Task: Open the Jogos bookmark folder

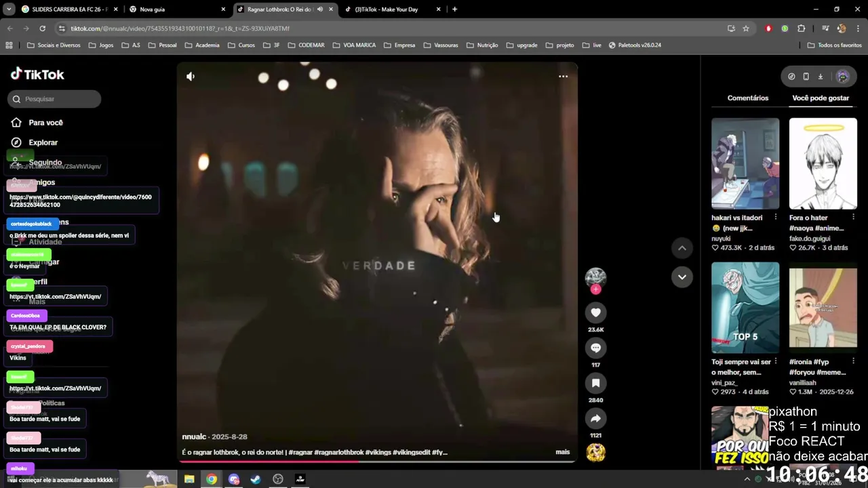Action: pyautogui.click(x=100, y=45)
